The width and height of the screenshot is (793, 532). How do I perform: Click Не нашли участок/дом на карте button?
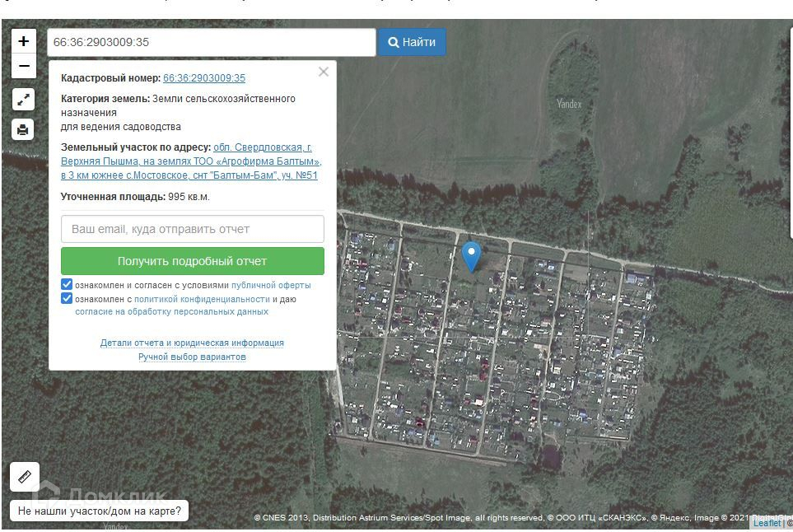click(99, 511)
